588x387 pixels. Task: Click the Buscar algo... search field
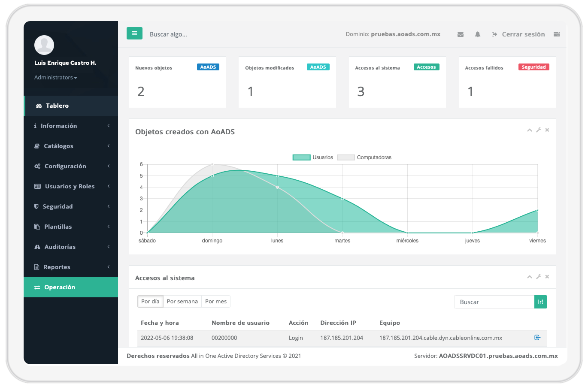(x=168, y=34)
